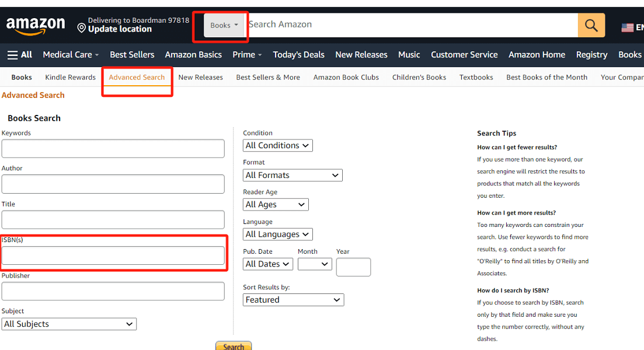644x350 pixels.
Task: Click the Amazon logo
Action: click(36, 24)
